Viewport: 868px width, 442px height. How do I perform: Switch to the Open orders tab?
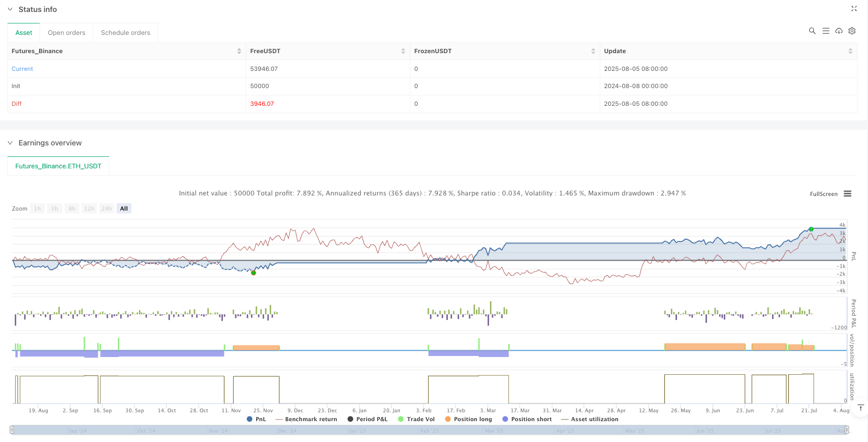pyautogui.click(x=67, y=33)
